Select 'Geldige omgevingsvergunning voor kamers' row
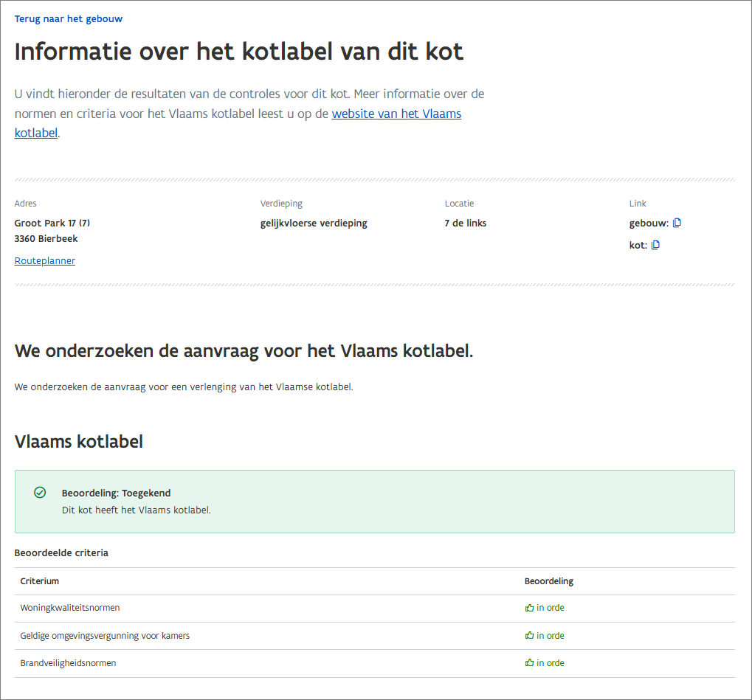The image size is (752, 700). (105, 635)
